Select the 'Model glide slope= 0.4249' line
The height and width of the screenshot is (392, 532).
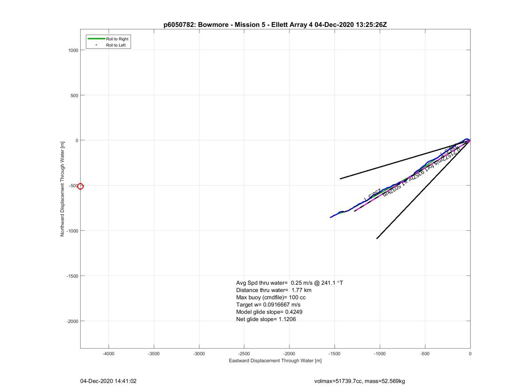click(x=269, y=312)
